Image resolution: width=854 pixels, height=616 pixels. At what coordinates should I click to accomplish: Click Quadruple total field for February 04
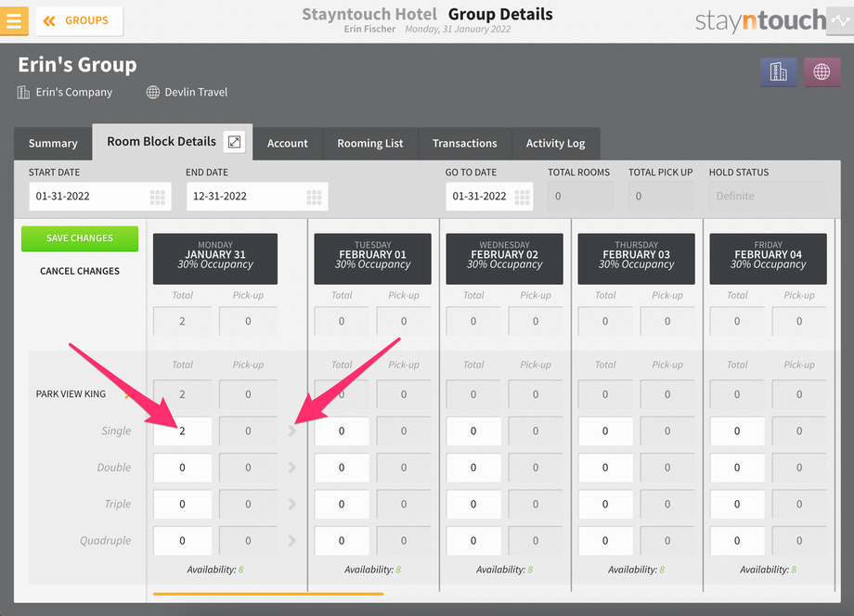pyautogui.click(x=737, y=541)
